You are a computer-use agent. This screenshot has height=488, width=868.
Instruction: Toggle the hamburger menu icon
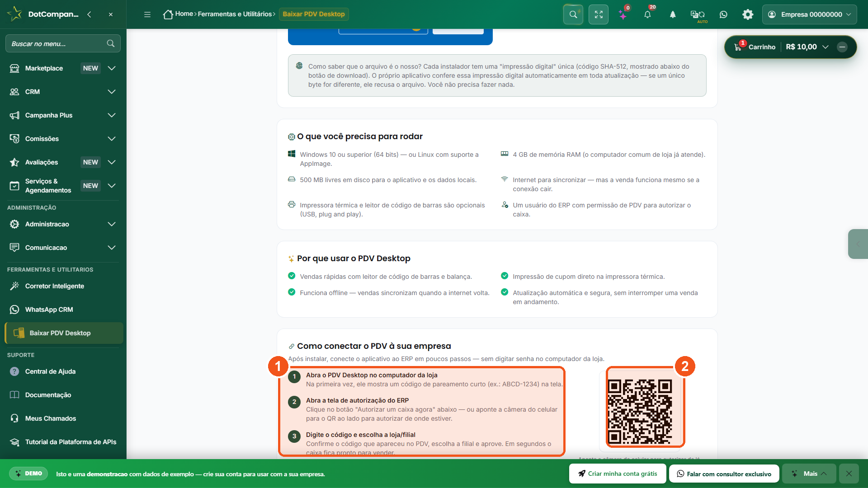click(x=147, y=14)
